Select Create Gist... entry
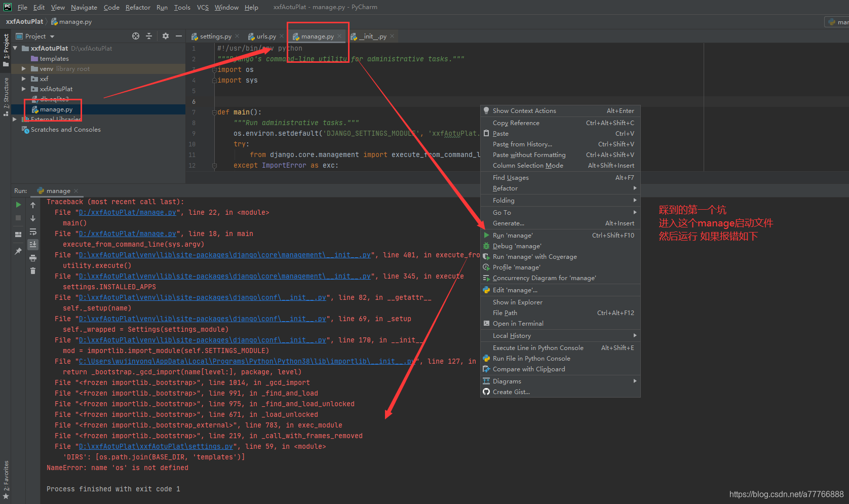Screen dimensions: 849x504 click(560, 392)
